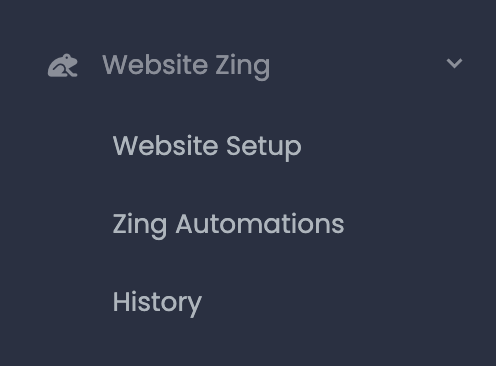The image size is (496, 366).
Task: Click the down arrow next to Website Zing
Action: tap(454, 63)
